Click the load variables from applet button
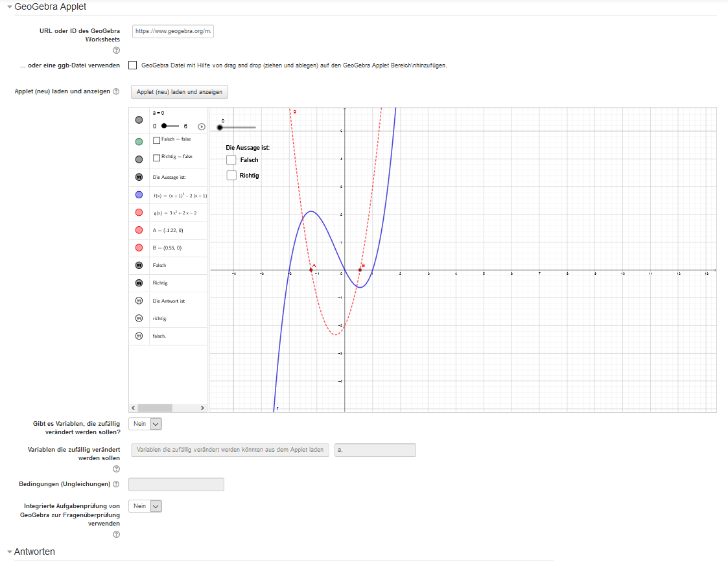The width and height of the screenshot is (728, 569). (x=230, y=450)
